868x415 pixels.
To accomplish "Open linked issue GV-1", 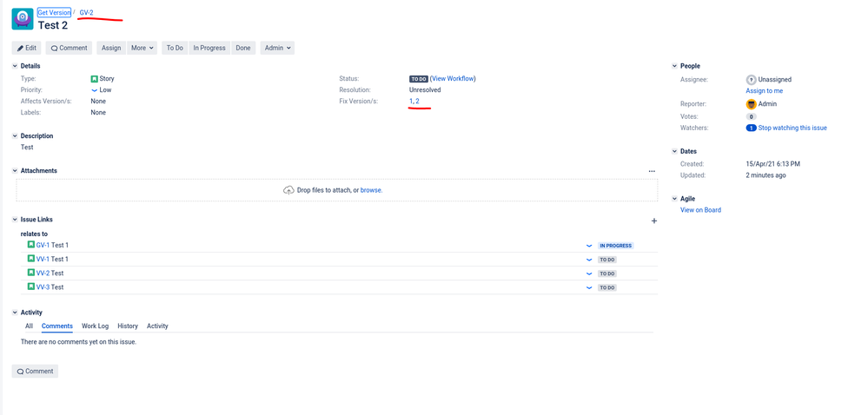I will (43, 245).
